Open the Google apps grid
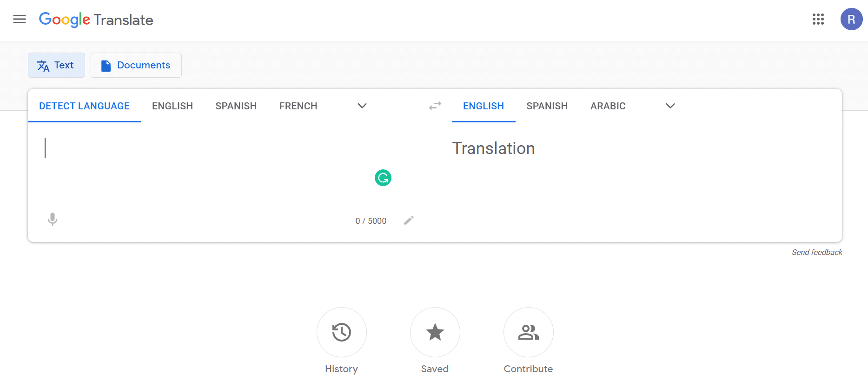Image resolution: width=868 pixels, height=389 pixels. click(818, 19)
